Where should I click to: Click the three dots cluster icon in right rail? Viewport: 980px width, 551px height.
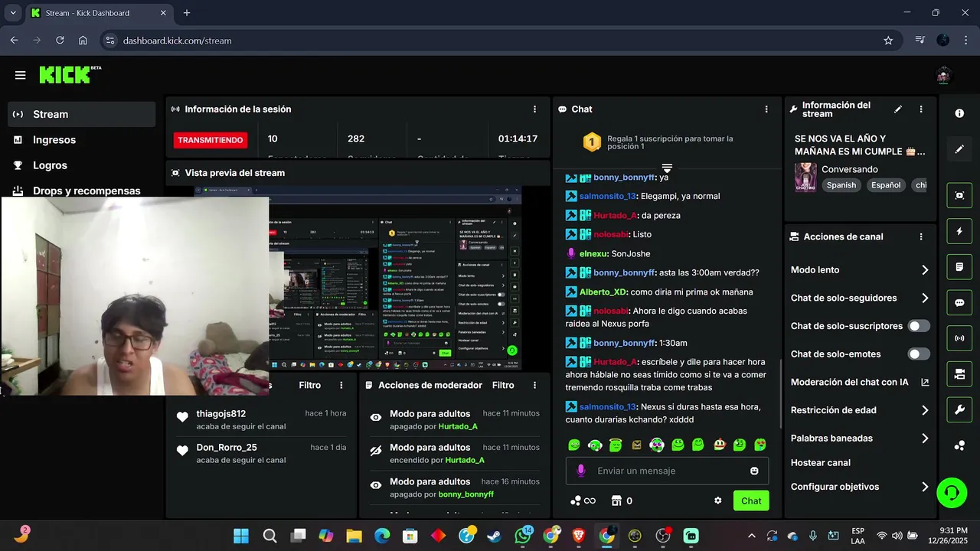(x=959, y=446)
